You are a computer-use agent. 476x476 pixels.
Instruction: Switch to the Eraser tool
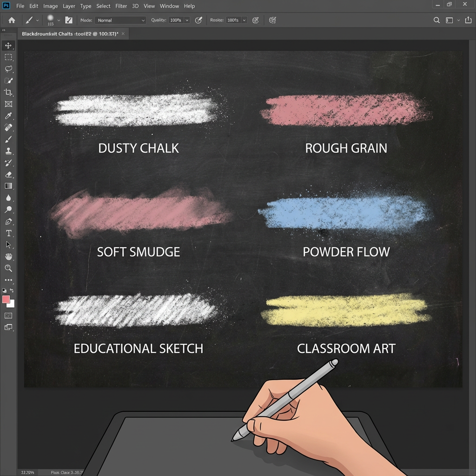[x=8, y=175]
